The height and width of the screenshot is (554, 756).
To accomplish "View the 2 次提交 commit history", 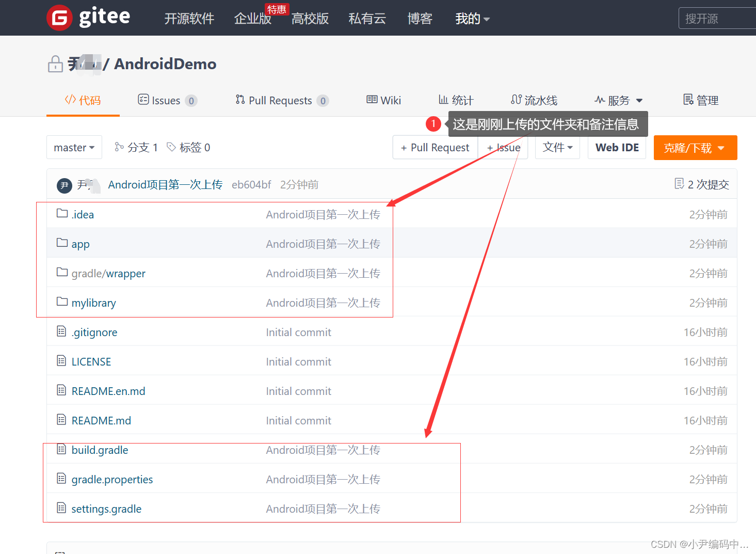I will coord(702,184).
